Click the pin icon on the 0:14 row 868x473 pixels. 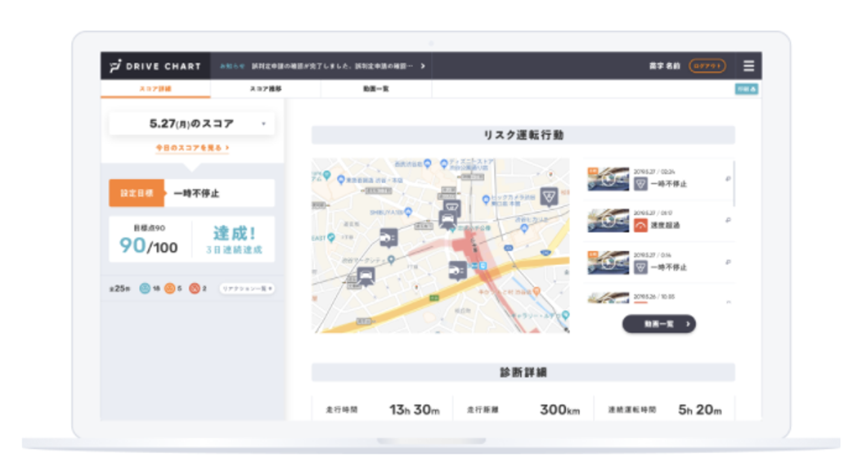tap(728, 262)
